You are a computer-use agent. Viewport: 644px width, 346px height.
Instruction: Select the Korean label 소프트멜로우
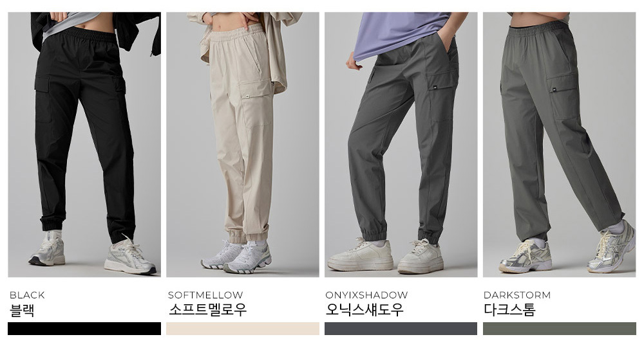point(207,309)
